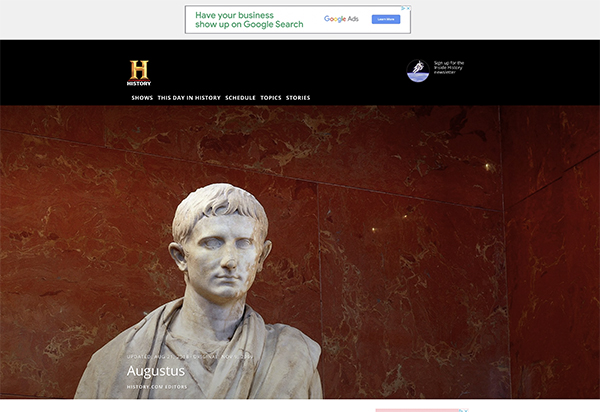This screenshot has height=412, width=600.
Task: Click the History.com Editors byline
Action: [x=157, y=386]
